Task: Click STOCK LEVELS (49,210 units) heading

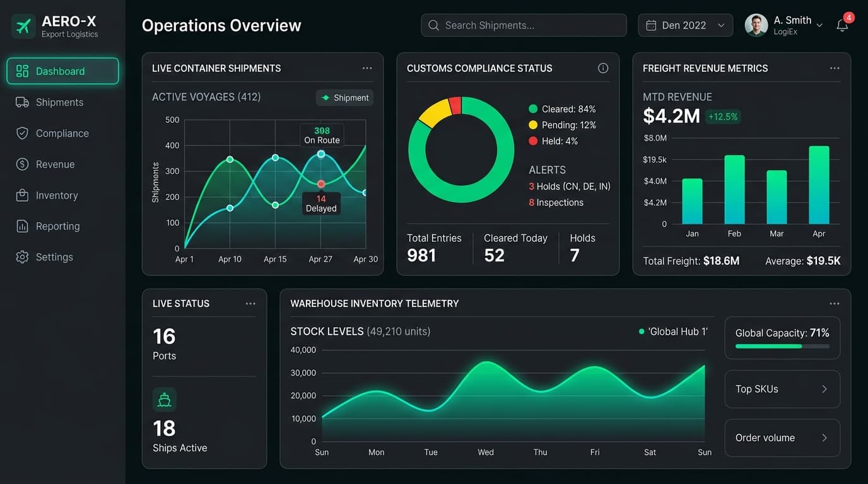Action: [x=360, y=331]
